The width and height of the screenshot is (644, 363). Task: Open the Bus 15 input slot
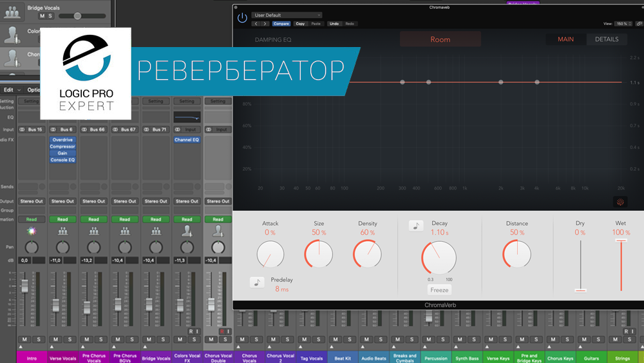[32, 130]
